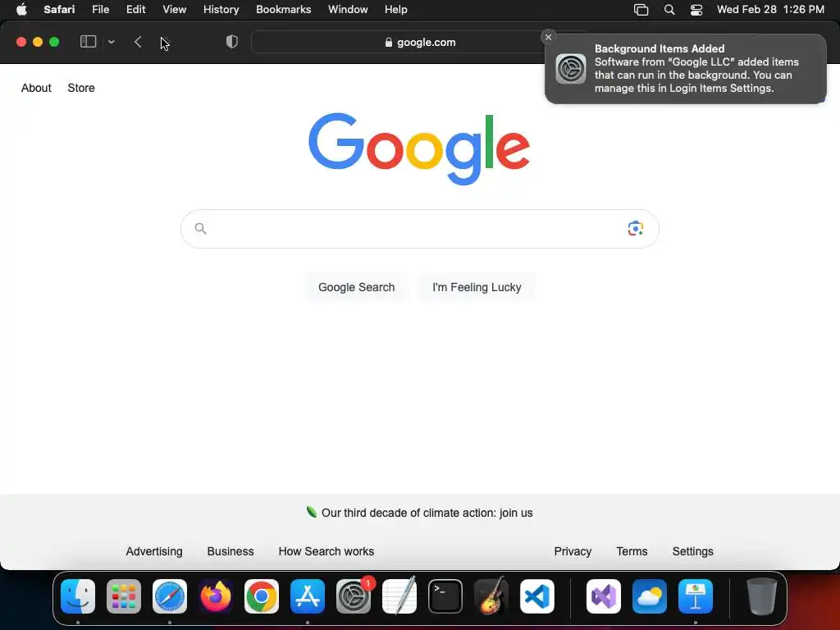Open the About link

(36, 88)
